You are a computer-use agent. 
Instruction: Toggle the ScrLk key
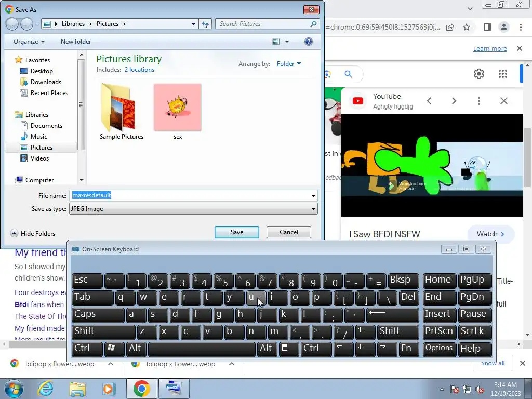tap(475, 332)
